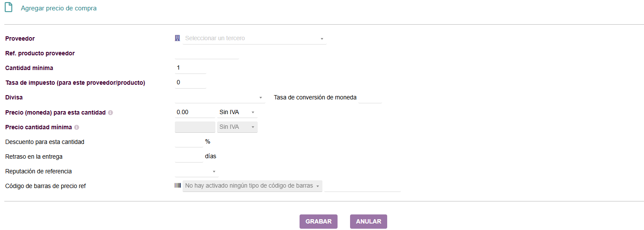The height and width of the screenshot is (230, 644).
Task: Click the Retraso en la entrega días field
Action: 189,157
